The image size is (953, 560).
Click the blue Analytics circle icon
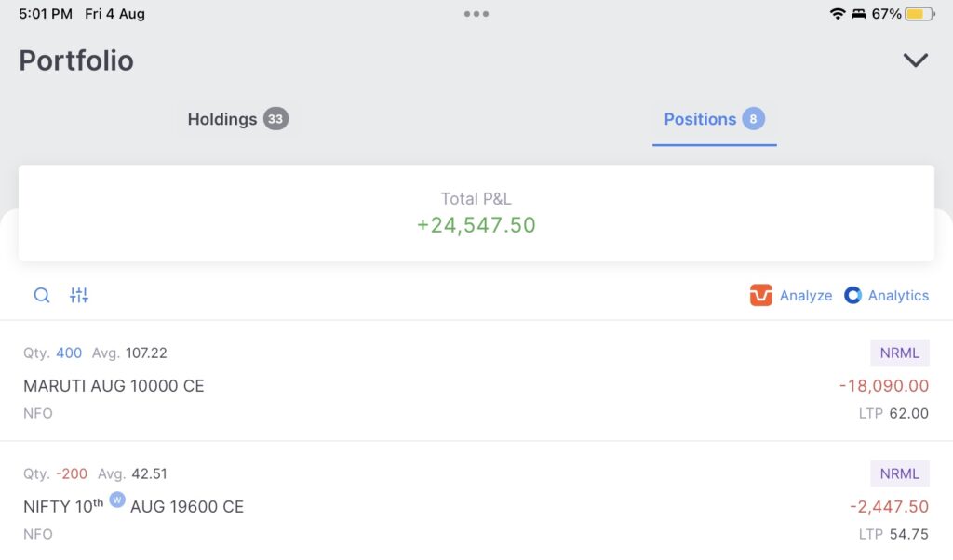852,296
